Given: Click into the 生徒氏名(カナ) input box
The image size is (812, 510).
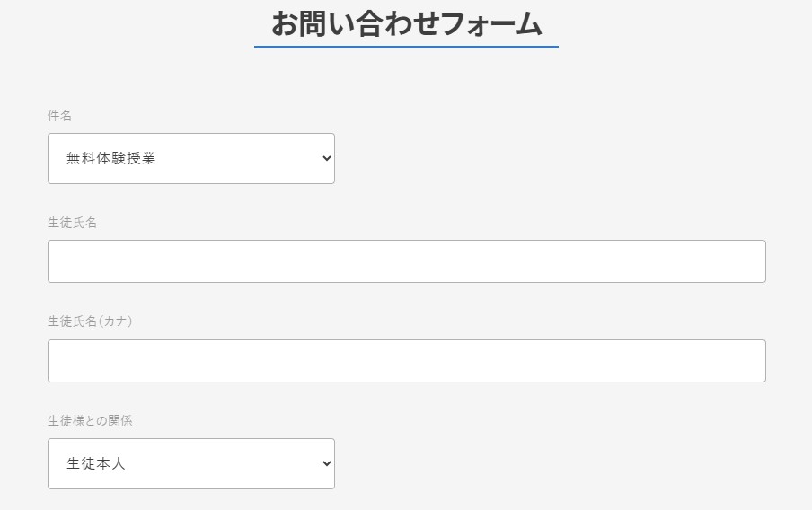Looking at the screenshot, I should (406, 361).
